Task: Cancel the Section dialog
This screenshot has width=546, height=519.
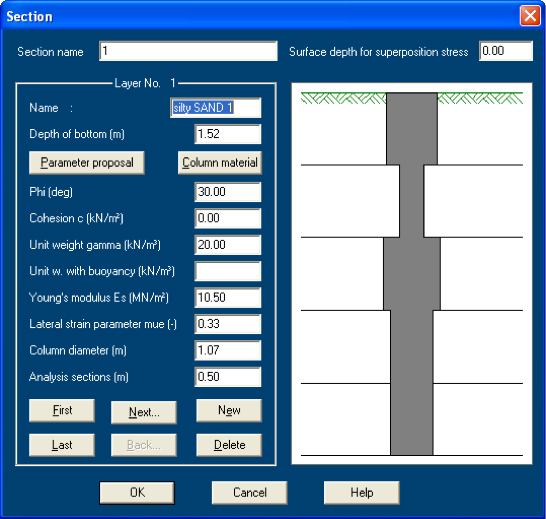Action: point(250,493)
